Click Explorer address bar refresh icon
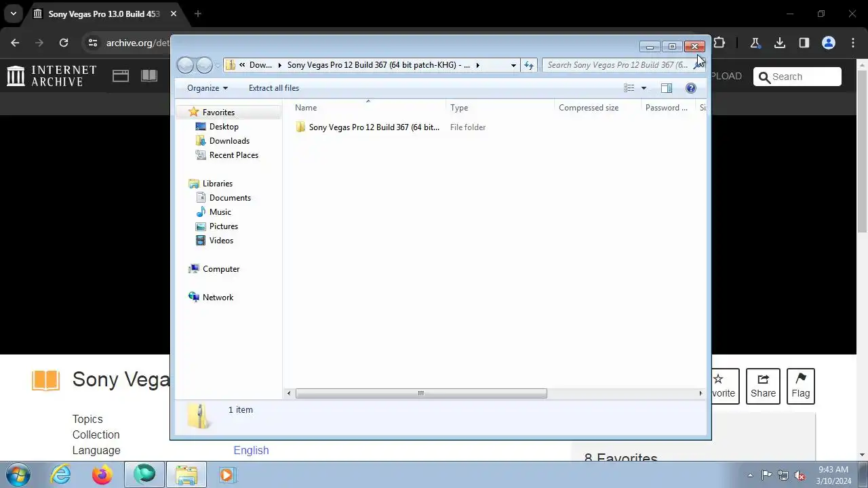 click(529, 65)
